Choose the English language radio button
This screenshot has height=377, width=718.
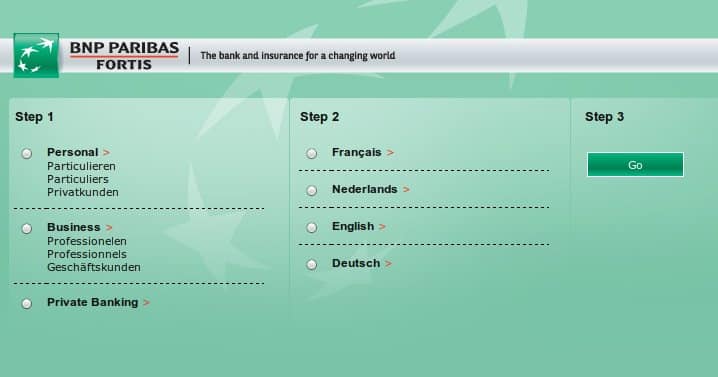tap(312, 228)
